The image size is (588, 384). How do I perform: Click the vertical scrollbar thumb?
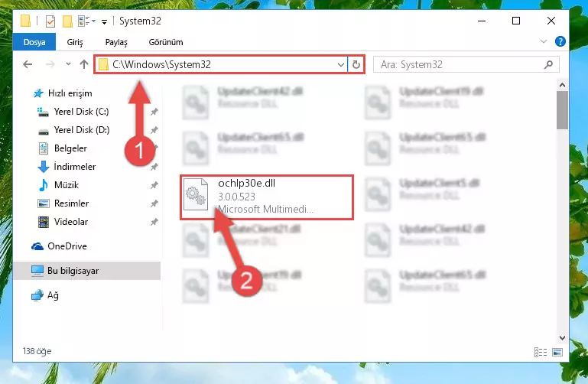click(562, 110)
